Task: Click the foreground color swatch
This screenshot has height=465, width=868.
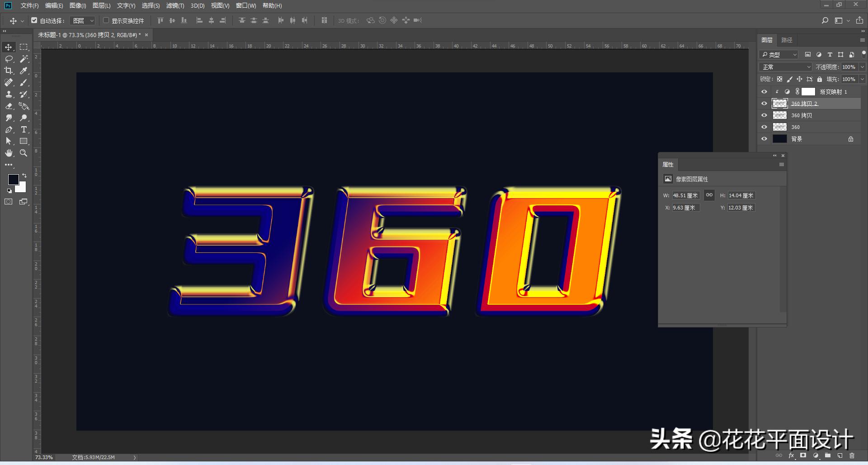Action: pos(14,180)
